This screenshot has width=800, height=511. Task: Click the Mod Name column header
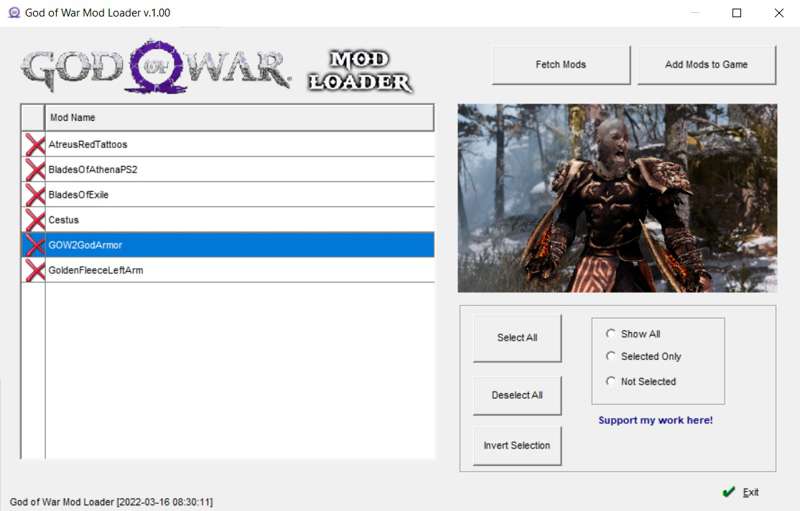coord(240,118)
